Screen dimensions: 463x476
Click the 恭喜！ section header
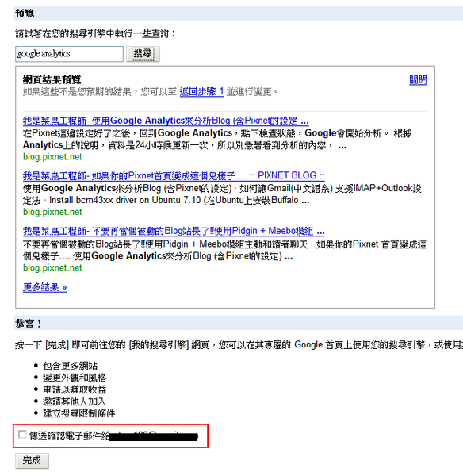pos(239,323)
